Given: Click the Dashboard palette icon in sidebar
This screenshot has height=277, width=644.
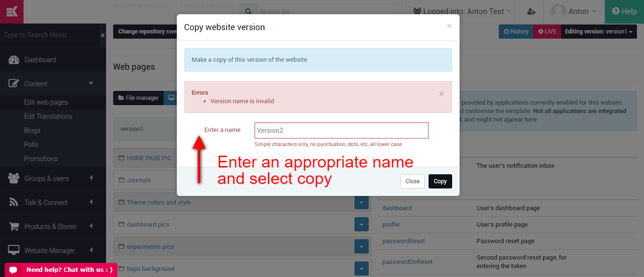Looking at the screenshot, I should pyautogui.click(x=14, y=60).
